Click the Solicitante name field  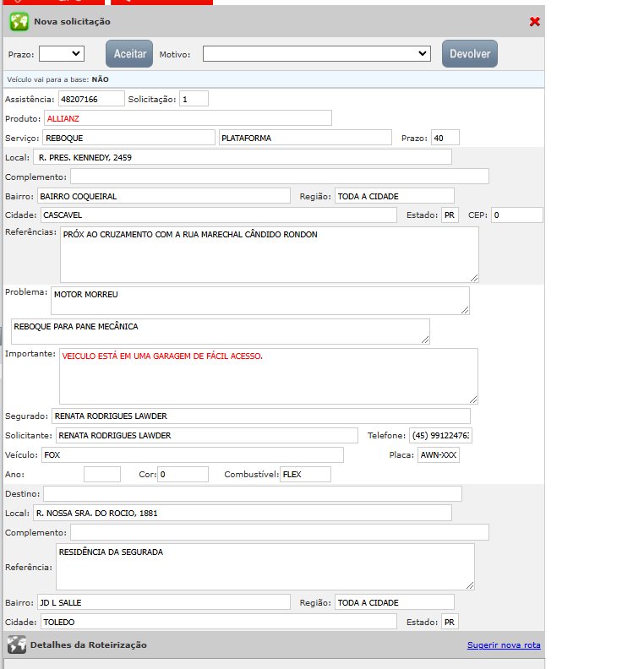207,435
